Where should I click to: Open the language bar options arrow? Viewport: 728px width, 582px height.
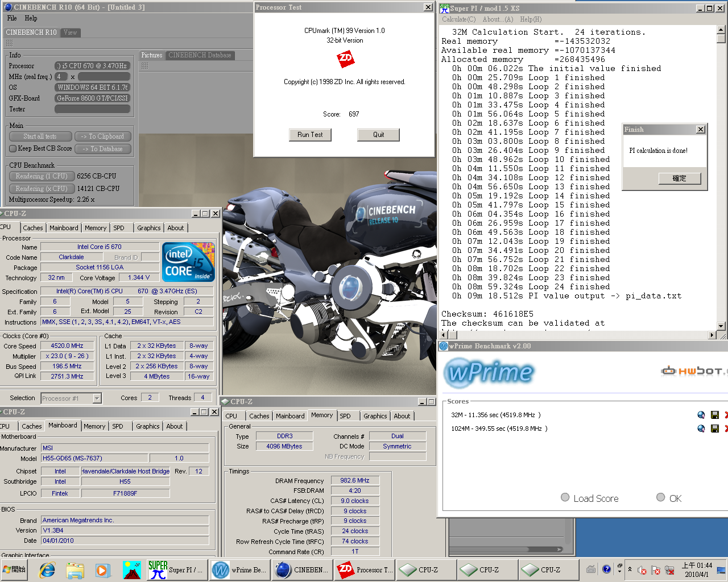pyautogui.click(x=619, y=571)
